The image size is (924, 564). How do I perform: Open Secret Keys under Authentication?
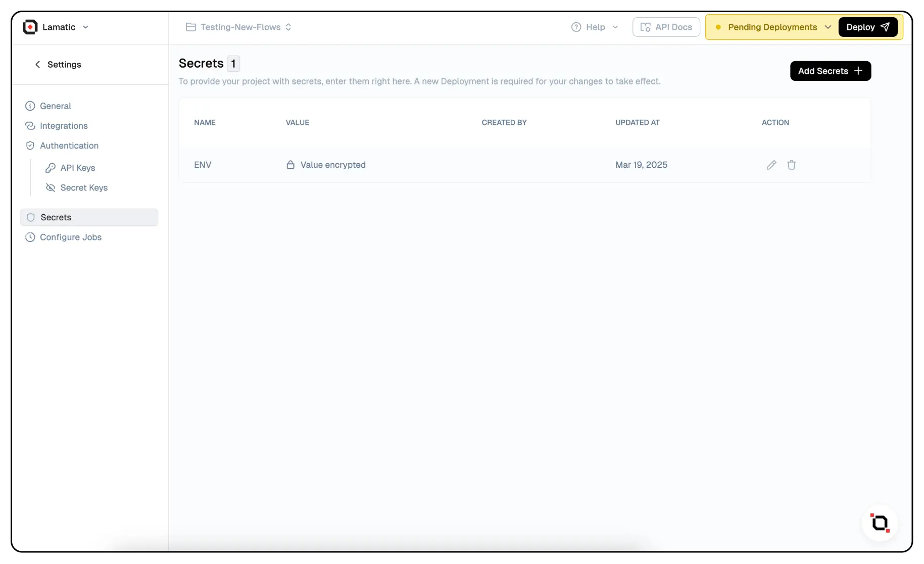click(x=84, y=187)
